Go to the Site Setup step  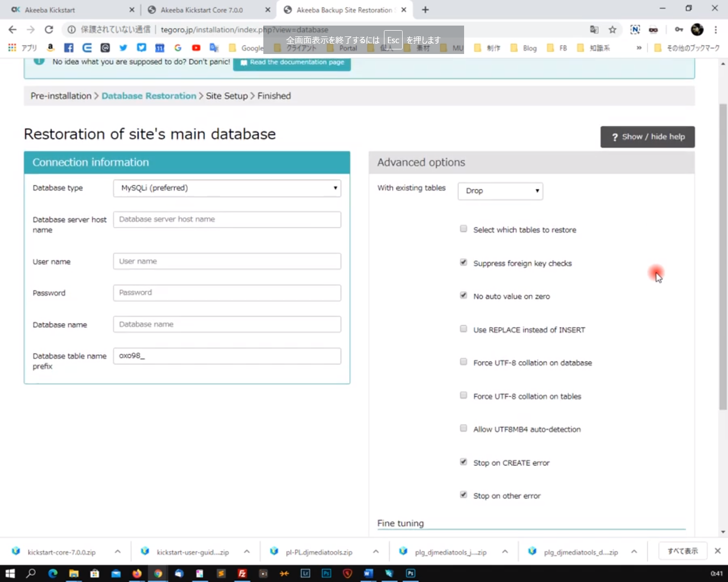(x=226, y=95)
